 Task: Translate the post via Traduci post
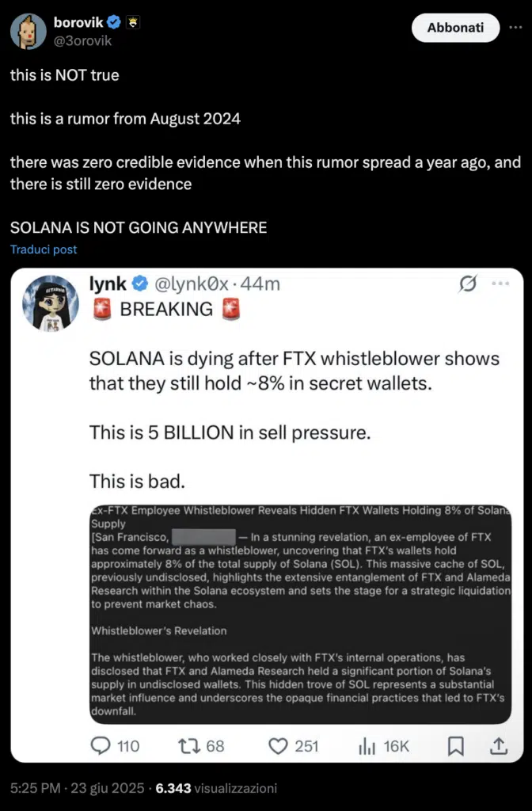pyautogui.click(x=44, y=249)
